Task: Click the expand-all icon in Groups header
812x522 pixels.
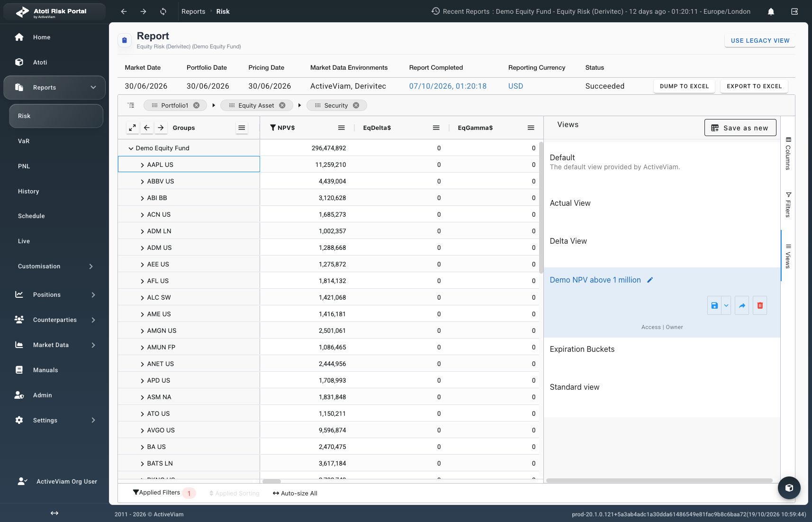Action: point(133,128)
